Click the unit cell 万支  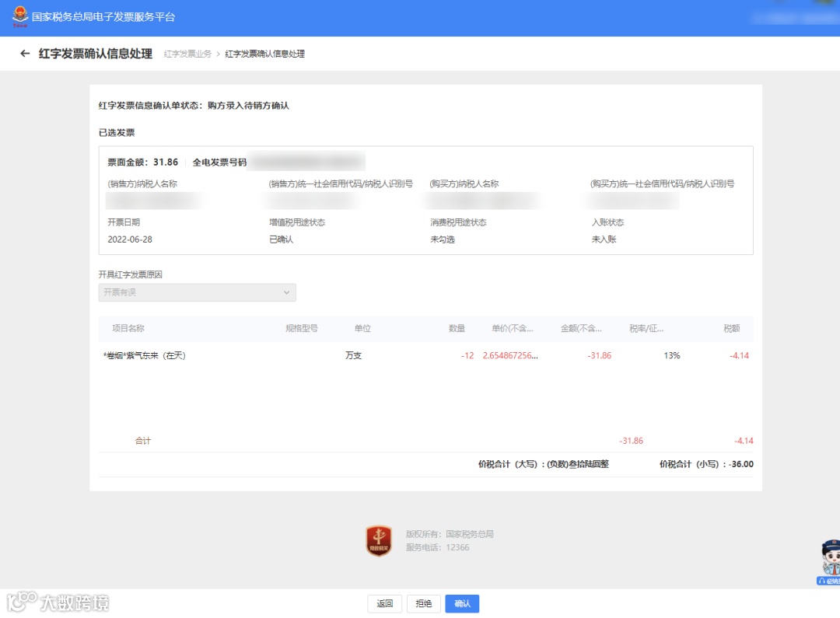pos(354,355)
